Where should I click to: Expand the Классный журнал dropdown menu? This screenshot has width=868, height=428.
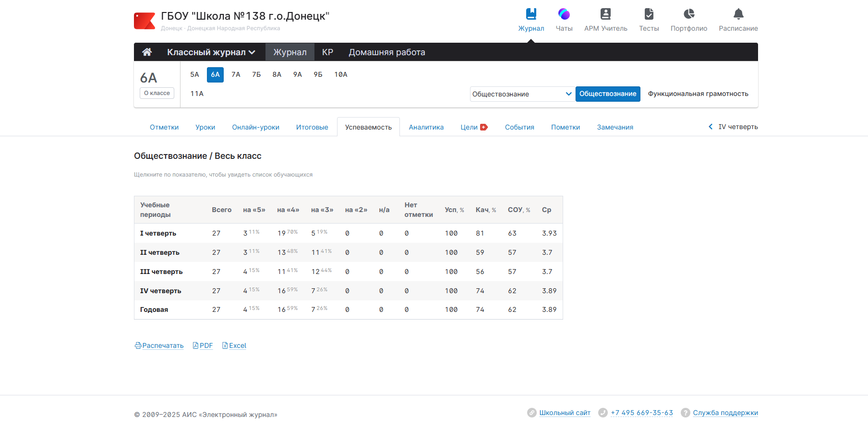211,52
